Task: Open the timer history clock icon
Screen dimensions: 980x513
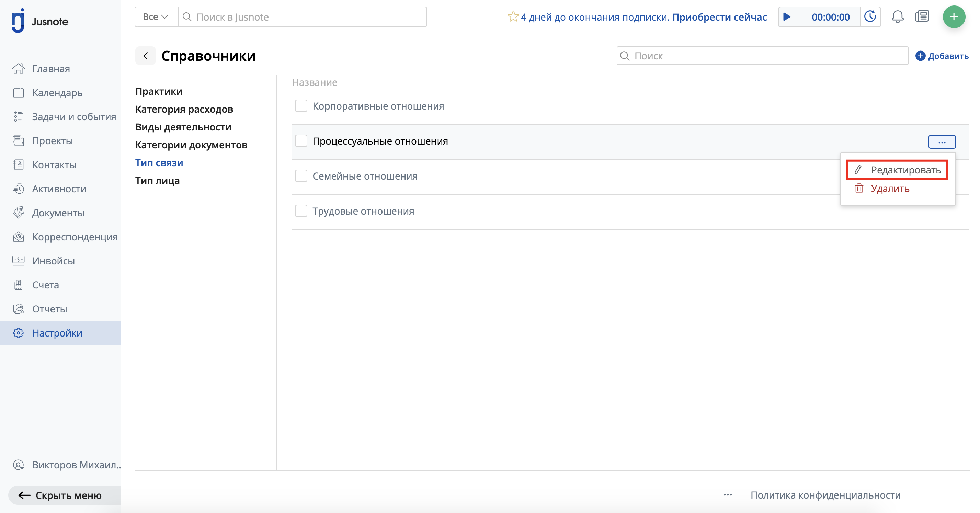Action: 870,17
